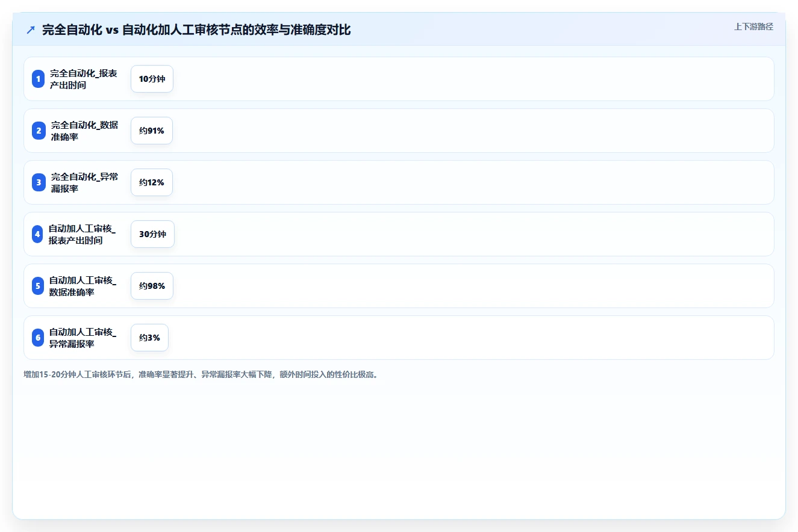The height and width of the screenshot is (532, 798).
Task: Select the number 6 step badge
Action: tap(38, 338)
